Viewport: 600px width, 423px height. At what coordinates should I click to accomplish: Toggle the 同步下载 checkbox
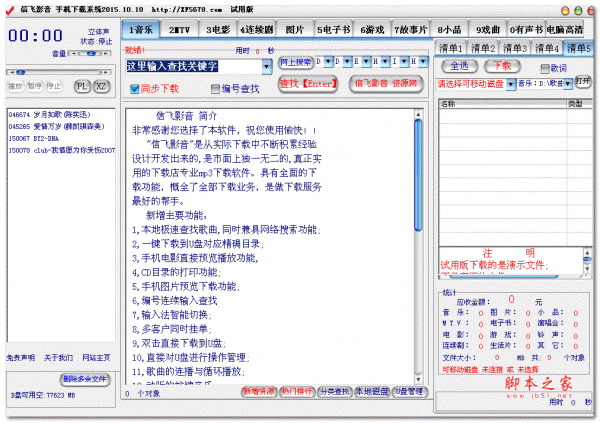point(134,89)
